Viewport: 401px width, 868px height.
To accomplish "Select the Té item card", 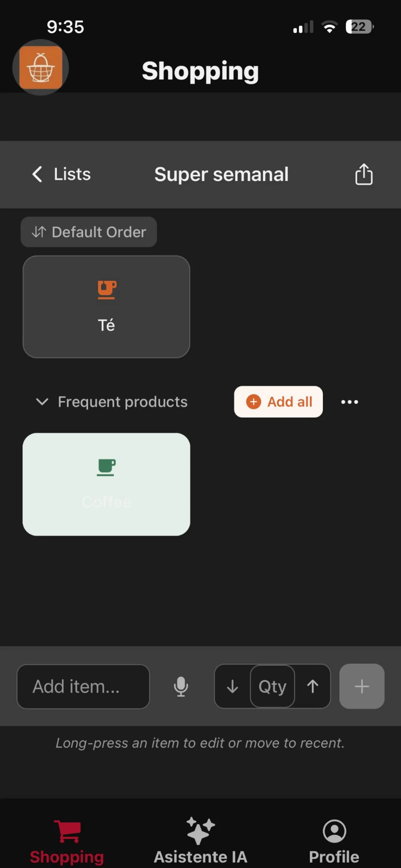I will pos(107,306).
